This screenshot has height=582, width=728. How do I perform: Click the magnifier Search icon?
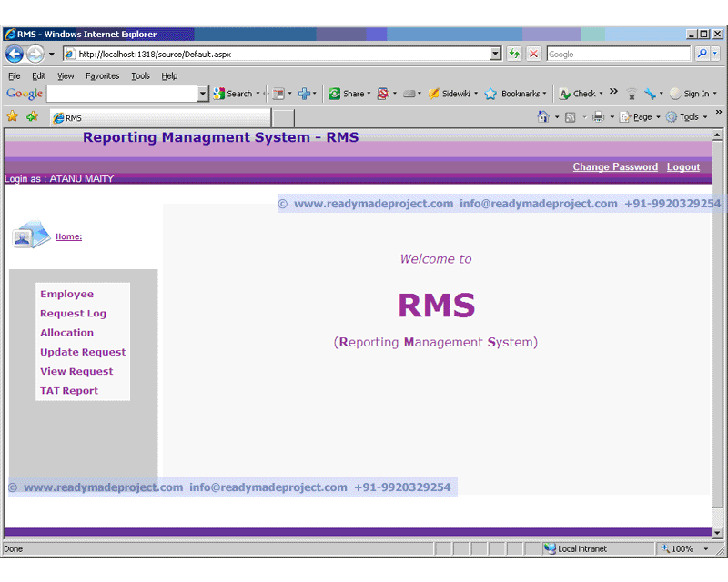[x=702, y=54]
